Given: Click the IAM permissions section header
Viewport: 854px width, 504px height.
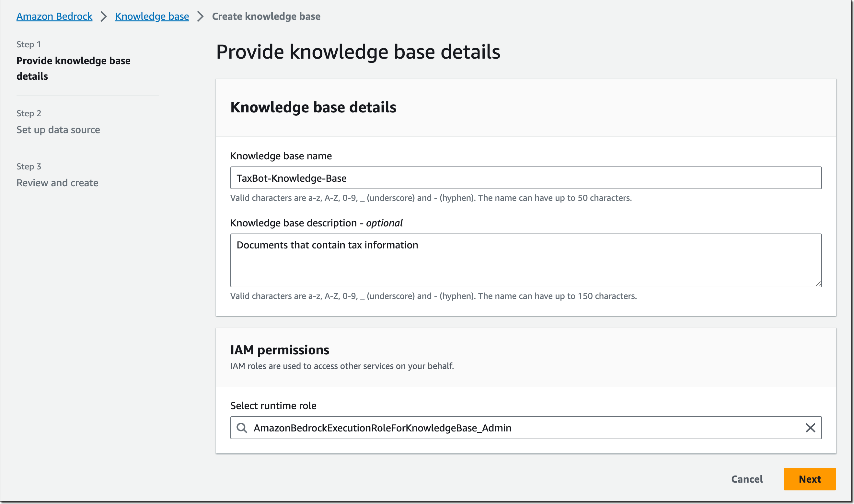Looking at the screenshot, I should (x=280, y=349).
